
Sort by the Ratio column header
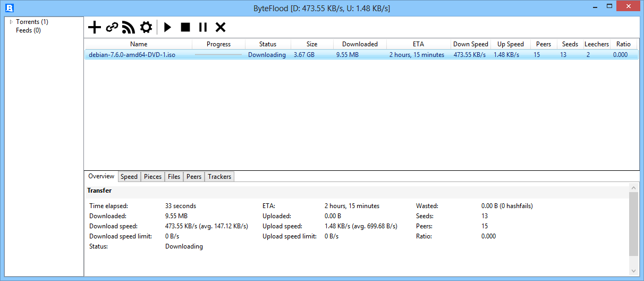pos(624,44)
